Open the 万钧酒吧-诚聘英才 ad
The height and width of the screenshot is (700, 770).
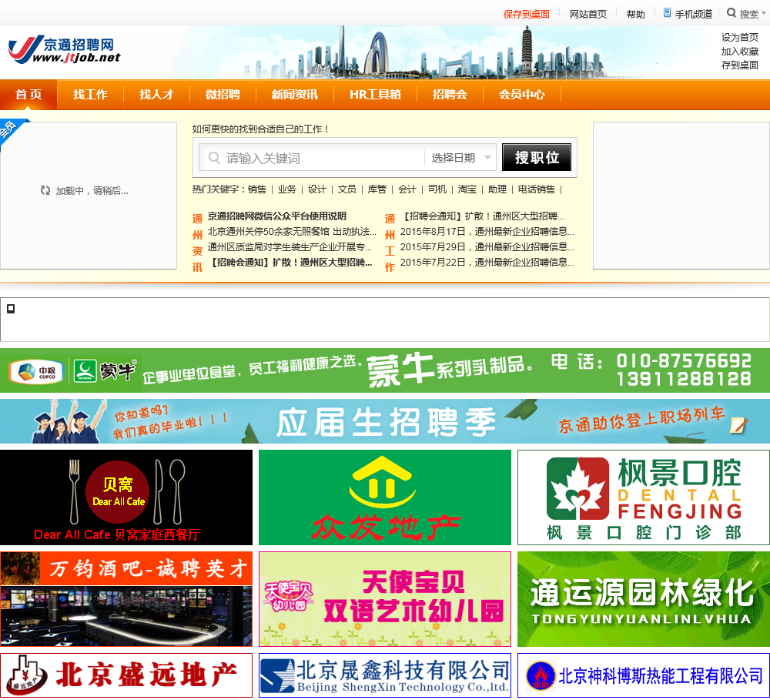tap(126, 599)
